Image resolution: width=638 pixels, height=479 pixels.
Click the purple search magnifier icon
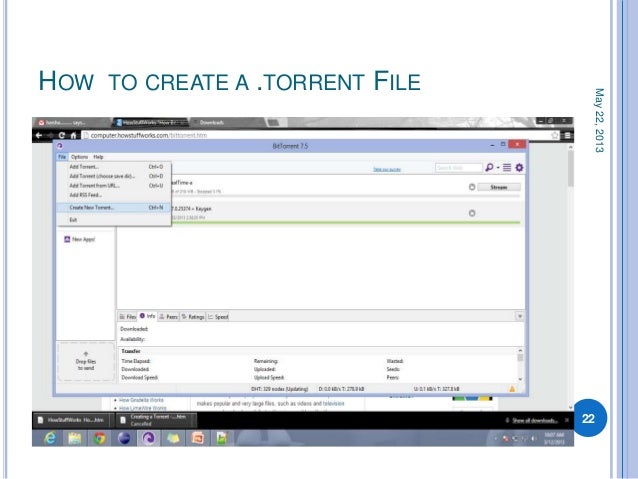(489, 167)
